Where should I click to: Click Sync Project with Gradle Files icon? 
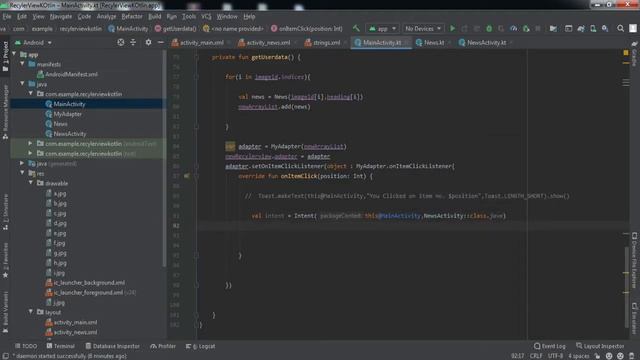(581, 29)
